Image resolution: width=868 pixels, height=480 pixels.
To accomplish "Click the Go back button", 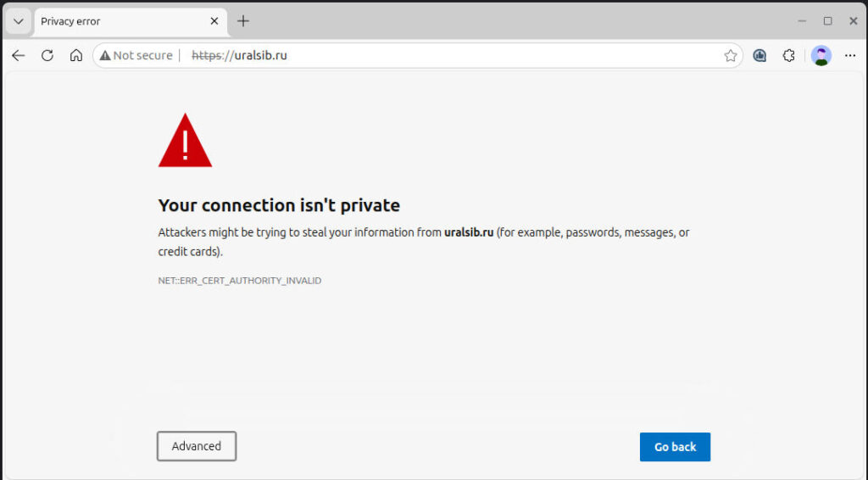I will coord(675,447).
